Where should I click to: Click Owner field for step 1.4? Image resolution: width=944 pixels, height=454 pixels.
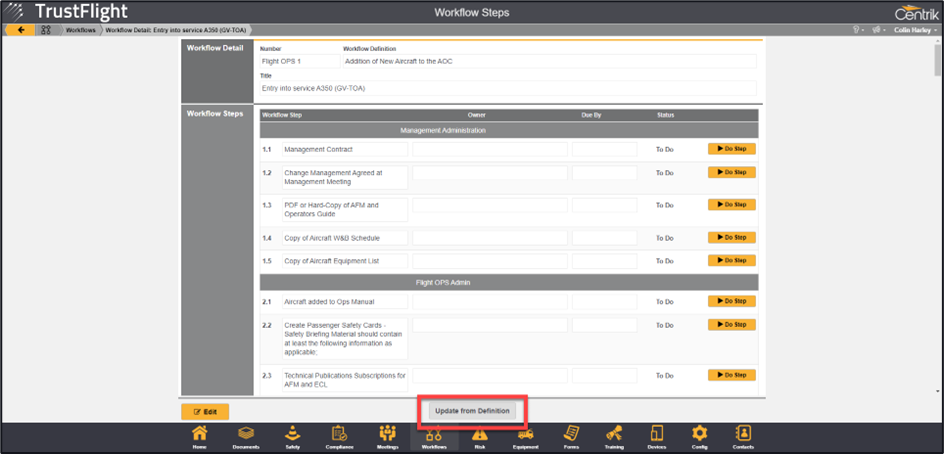coord(489,238)
